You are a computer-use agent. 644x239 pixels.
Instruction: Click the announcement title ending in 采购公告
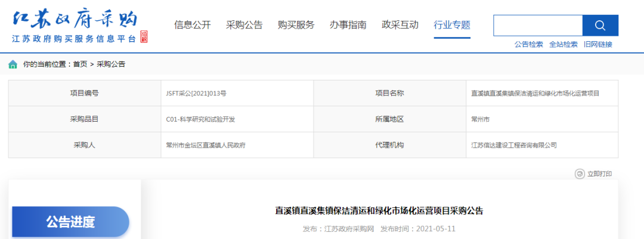point(379,211)
